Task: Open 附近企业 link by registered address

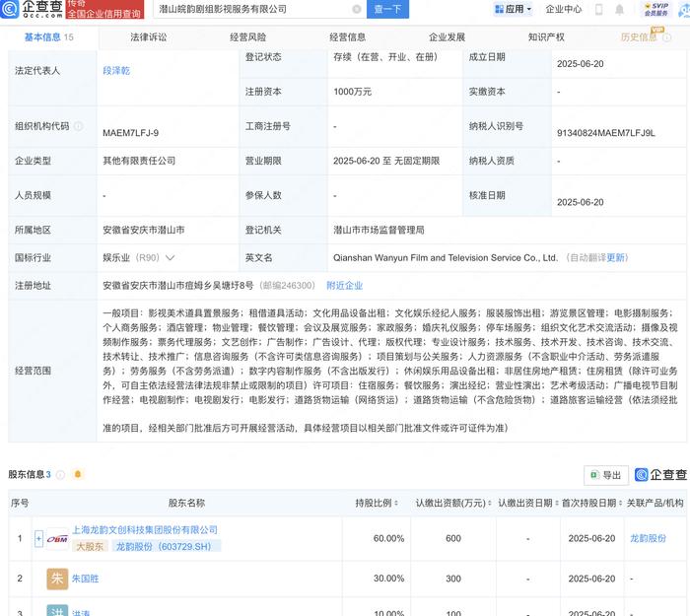Action: [x=345, y=286]
